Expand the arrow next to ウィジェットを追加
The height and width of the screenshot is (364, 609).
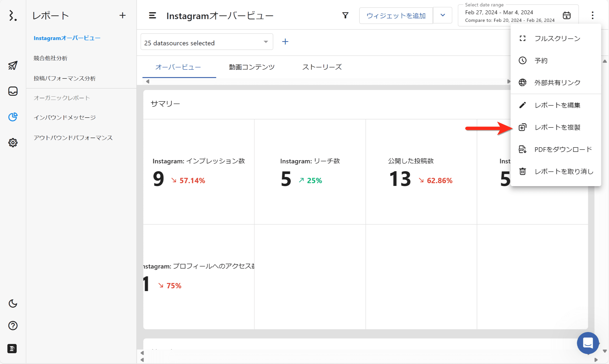pos(442,15)
